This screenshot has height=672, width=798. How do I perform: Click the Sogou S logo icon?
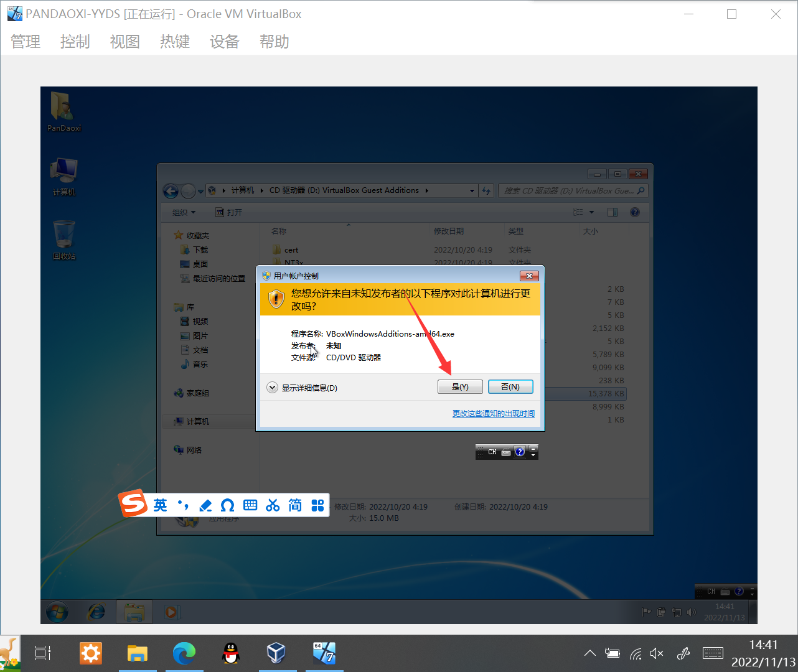[133, 503]
